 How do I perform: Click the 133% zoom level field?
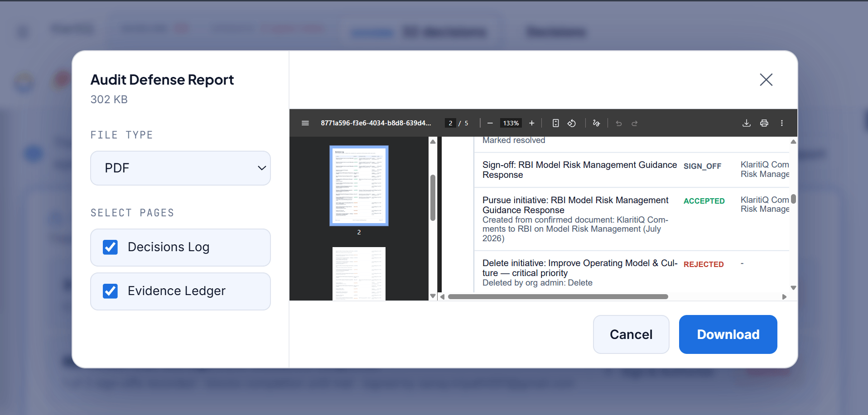pos(511,123)
